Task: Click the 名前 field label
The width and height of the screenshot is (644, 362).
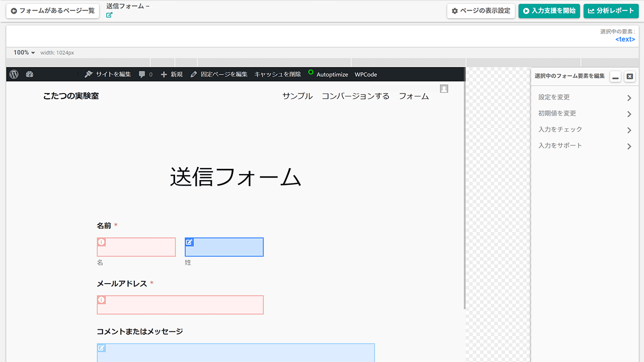Action: coord(104,226)
